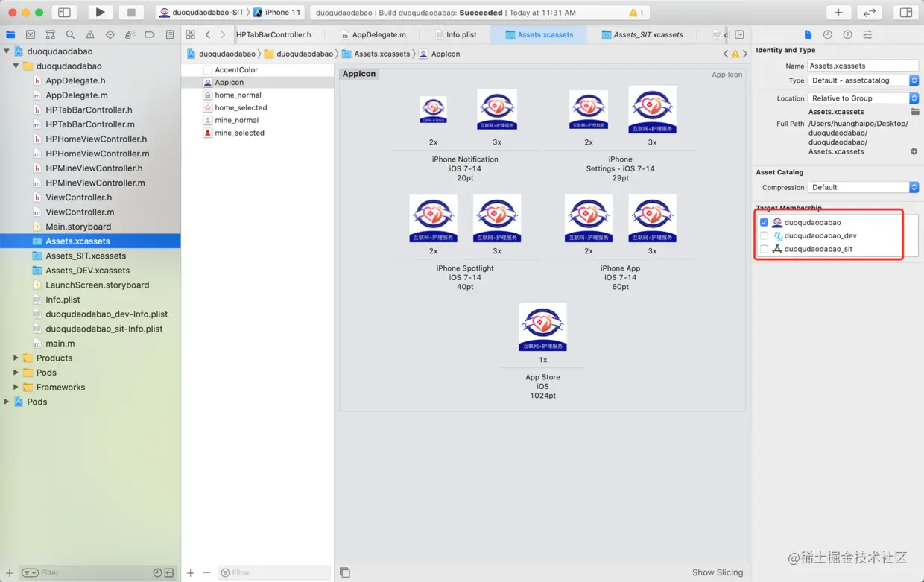Open Location dropdown Relative to Group

[x=863, y=98]
